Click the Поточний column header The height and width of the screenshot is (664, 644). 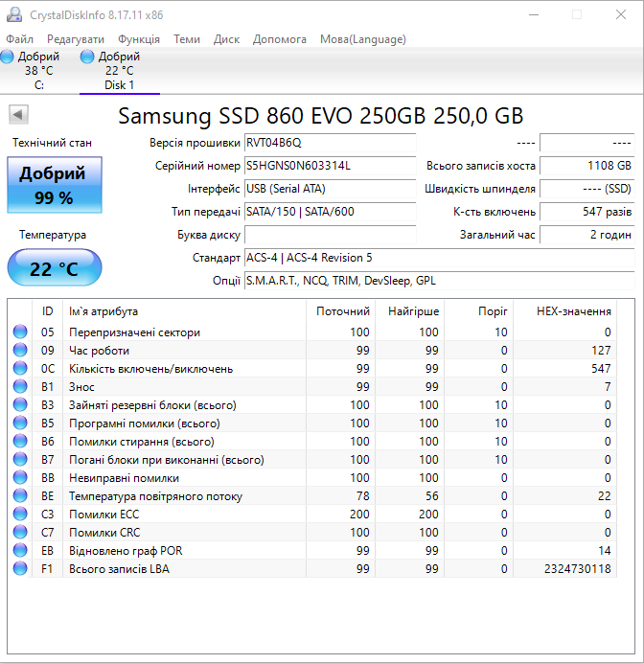[341, 311]
